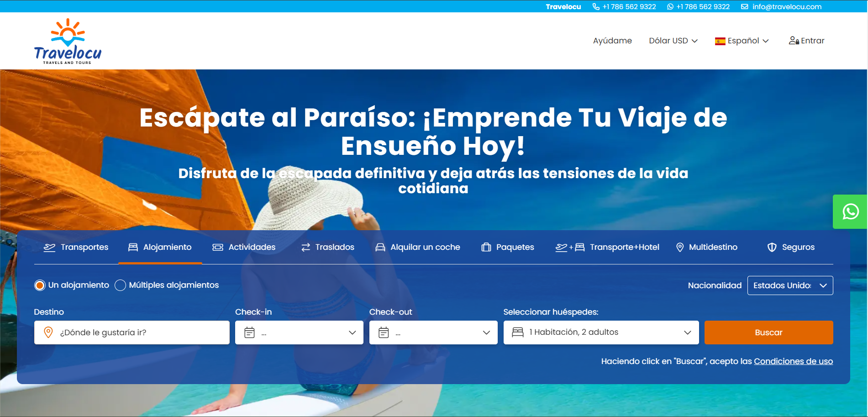Click the calendar icon in Check-in field
This screenshot has width=868, height=417.
[249, 333]
